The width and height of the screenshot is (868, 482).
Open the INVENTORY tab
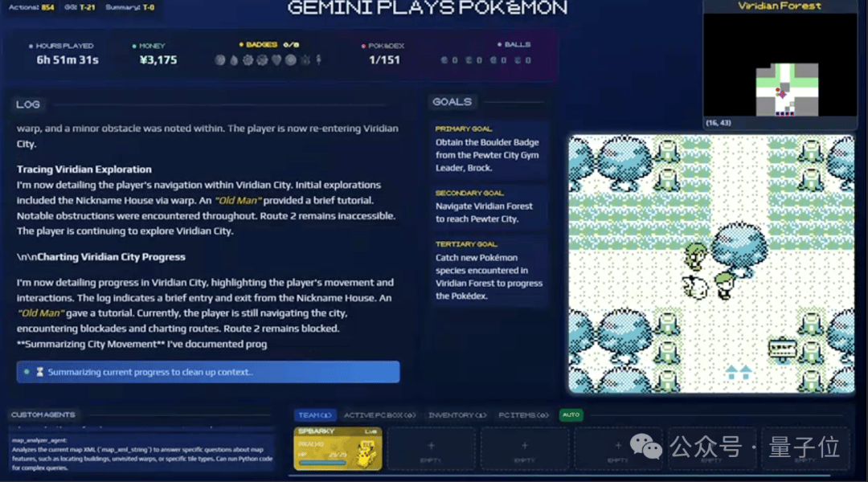click(x=457, y=415)
